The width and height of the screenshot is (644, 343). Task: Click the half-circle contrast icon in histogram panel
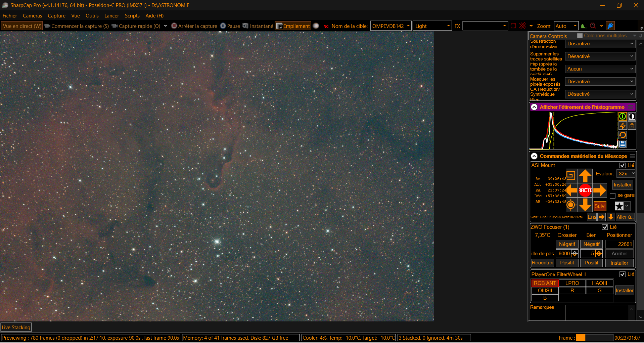pos(632,116)
